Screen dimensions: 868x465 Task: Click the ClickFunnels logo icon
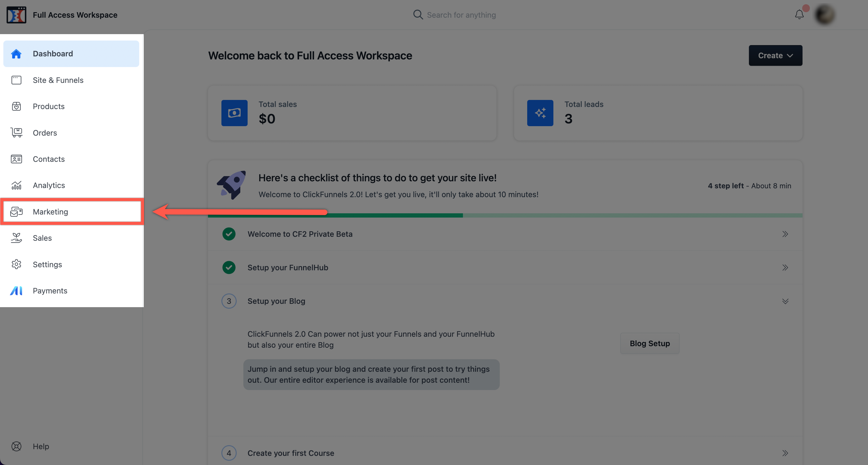(x=16, y=15)
